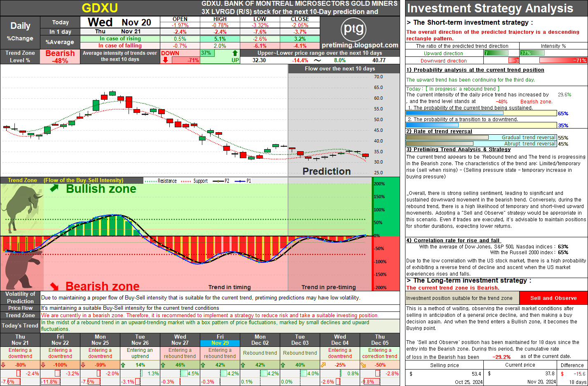Click the Prediction label on the chart
Screen dimensions: 588x386
tap(327, 171)
